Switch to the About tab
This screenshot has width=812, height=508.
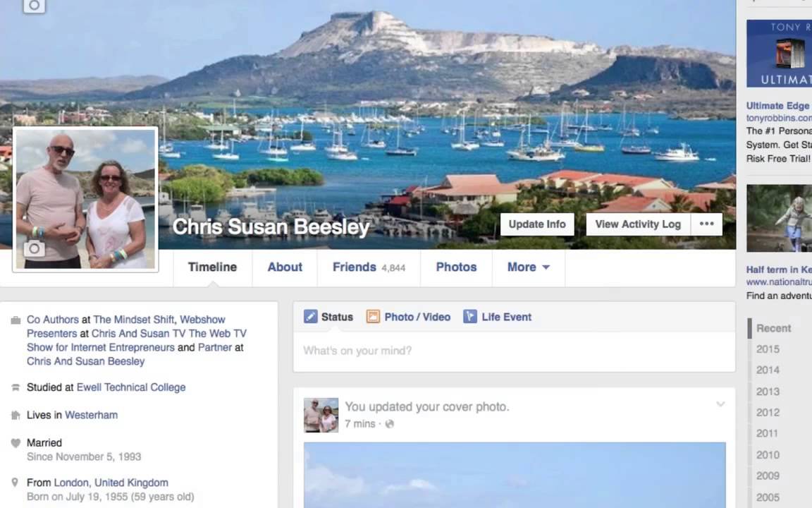pos(285,267)
